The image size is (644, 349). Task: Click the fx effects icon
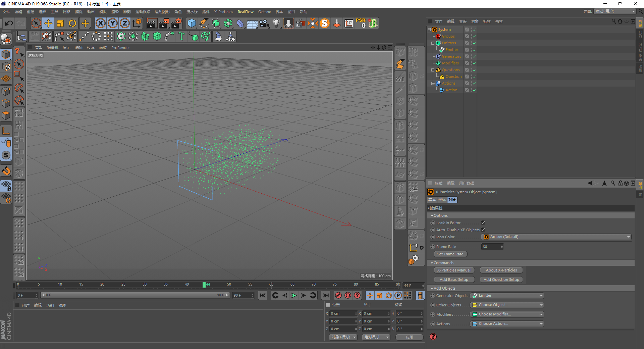pos(230,36)
